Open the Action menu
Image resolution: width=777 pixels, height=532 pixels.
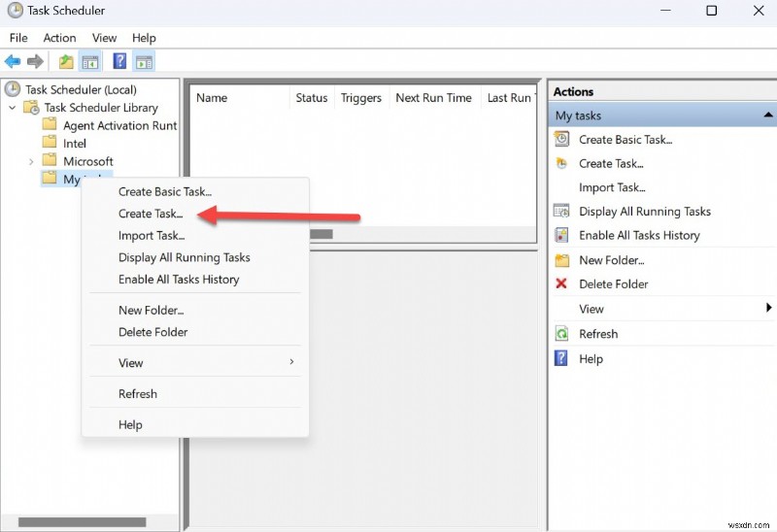tap(59, 38)
